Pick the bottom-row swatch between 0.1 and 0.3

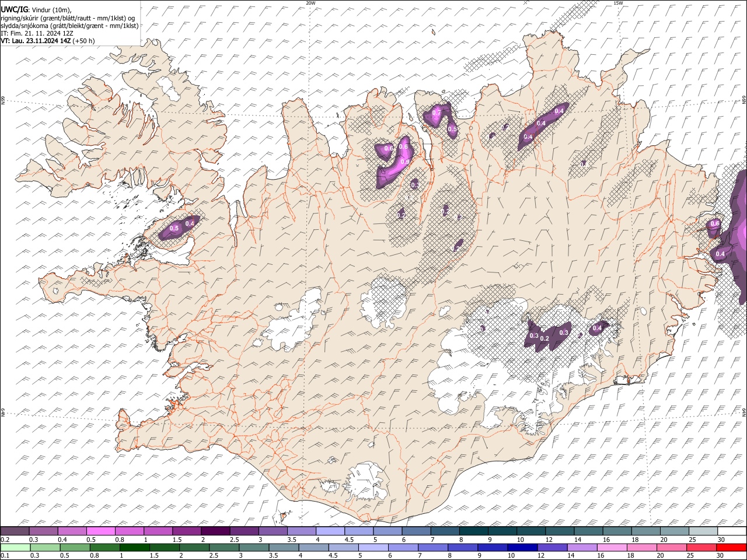(x=15, y=548)
